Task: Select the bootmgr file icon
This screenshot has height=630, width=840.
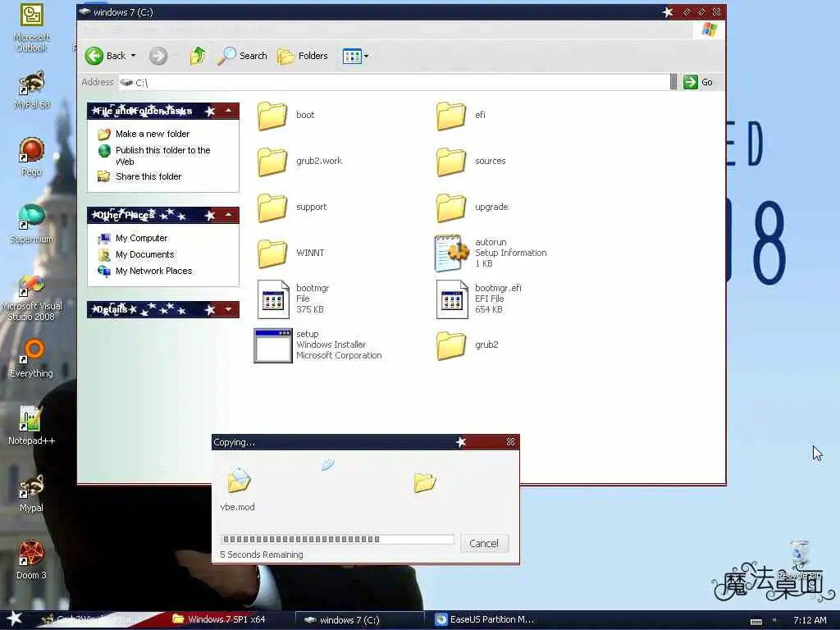Action: [x=272, y=299]
